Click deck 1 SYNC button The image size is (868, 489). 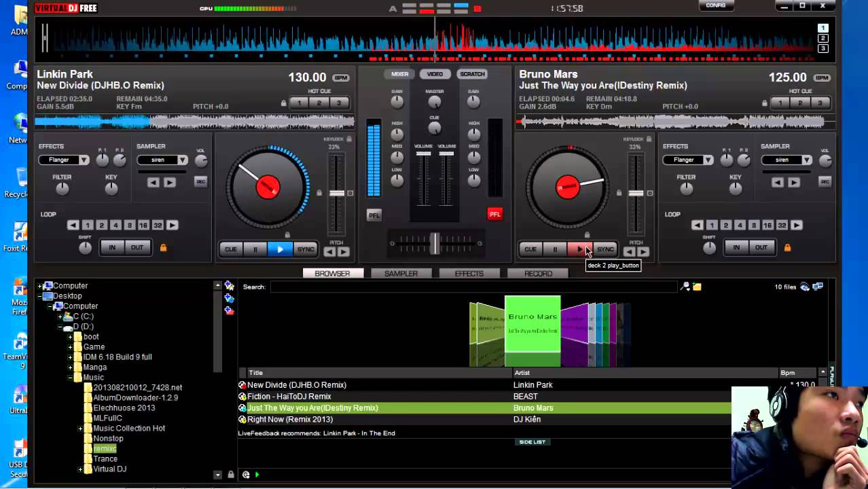(x=306, y=249)
